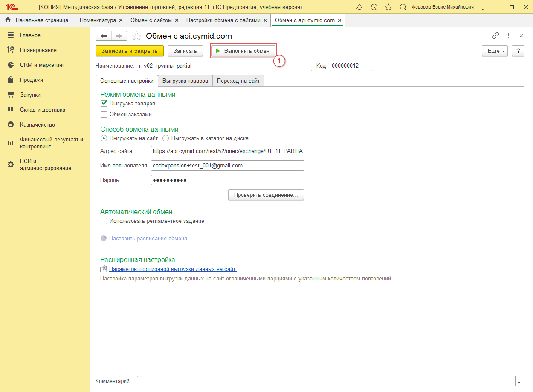
Task: Switch to the Выгрузка товаров tab
Action: click(185, 81)
